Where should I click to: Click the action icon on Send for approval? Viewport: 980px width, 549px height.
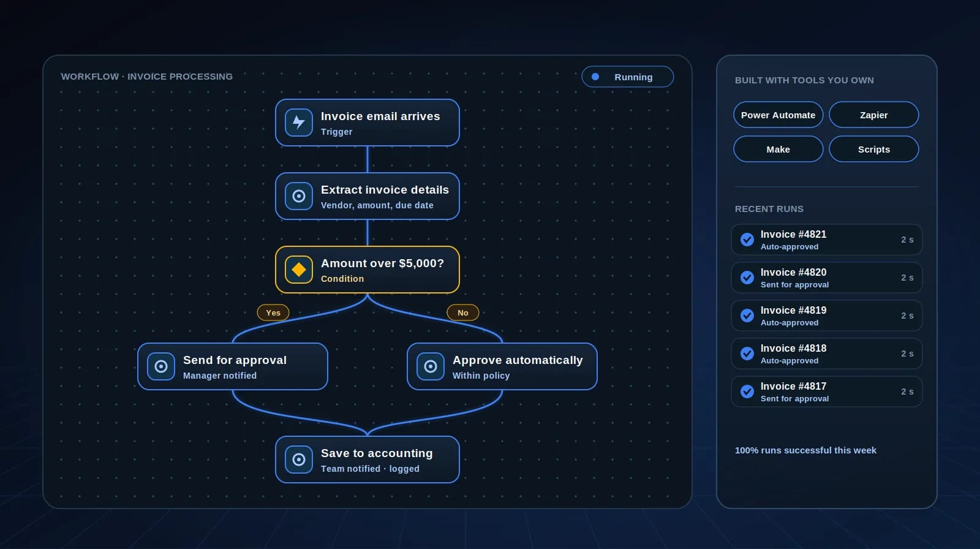161,366
